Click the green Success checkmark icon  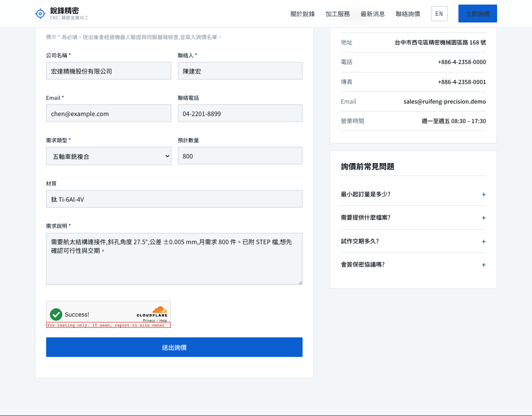coord(56,314)
